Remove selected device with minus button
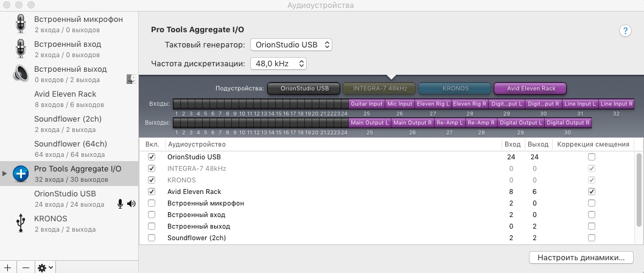 coord(26,268)
